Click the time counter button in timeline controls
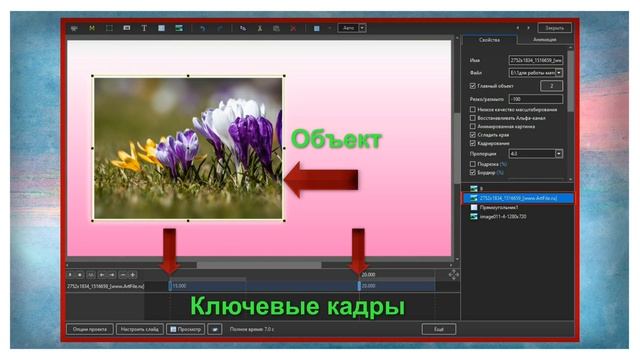This screenshot has height=360, width=640. click(x=91, y=275)
